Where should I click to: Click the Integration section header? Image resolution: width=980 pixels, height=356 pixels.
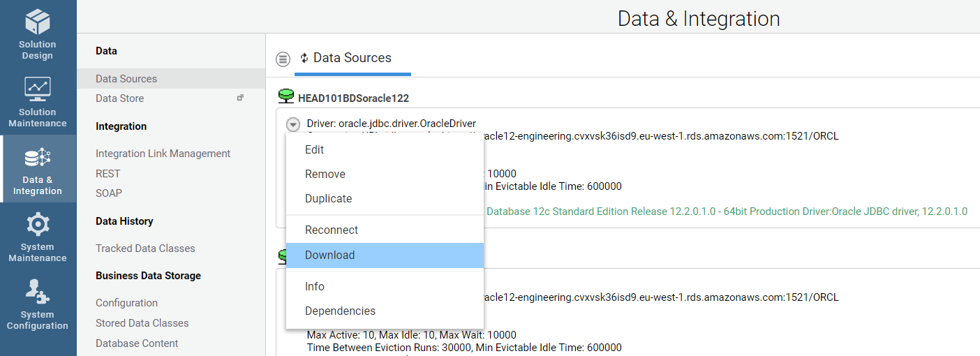tap(121, 126)
